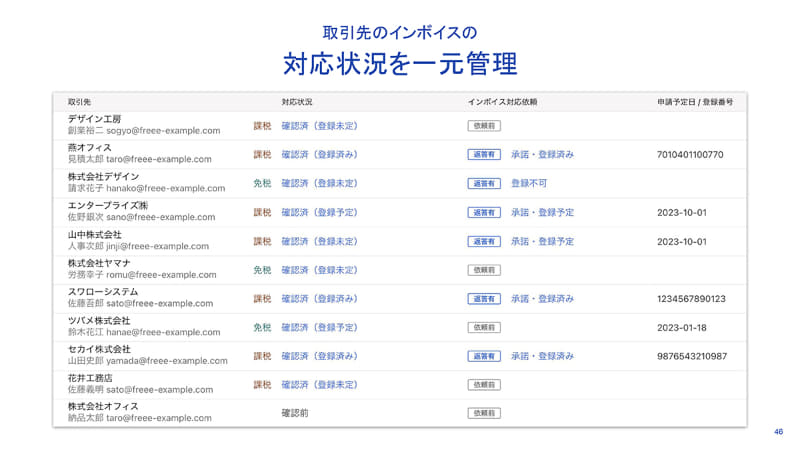
Task: Click the 課税 label for セカイ株式会社
Action: pyautogui.click(x=262, y=356)
